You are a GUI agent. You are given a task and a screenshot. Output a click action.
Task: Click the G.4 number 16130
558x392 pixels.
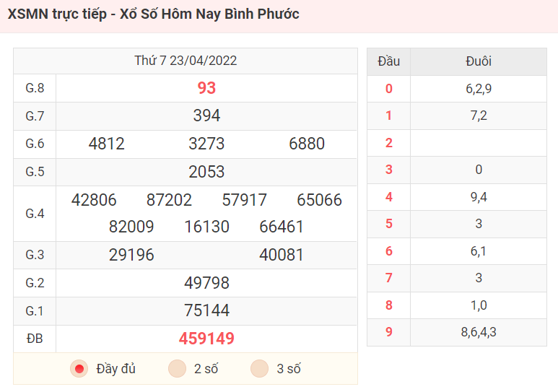(206, 227)
